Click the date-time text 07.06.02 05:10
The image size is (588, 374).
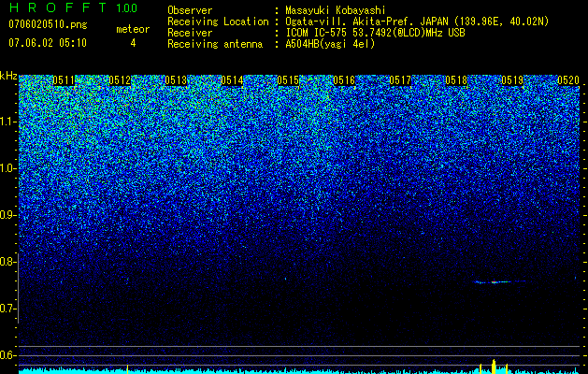pos(48,42)
